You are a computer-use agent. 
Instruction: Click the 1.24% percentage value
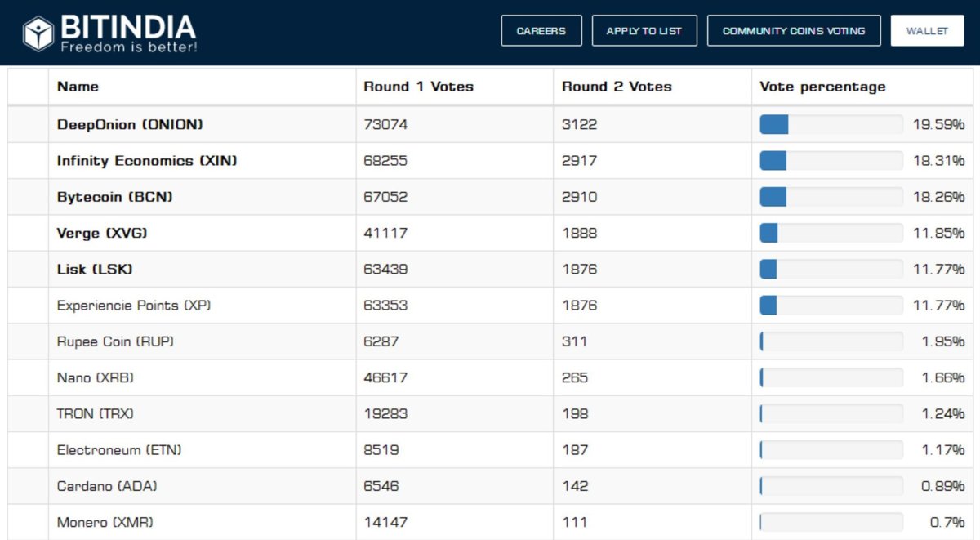[x=943, y=413]
